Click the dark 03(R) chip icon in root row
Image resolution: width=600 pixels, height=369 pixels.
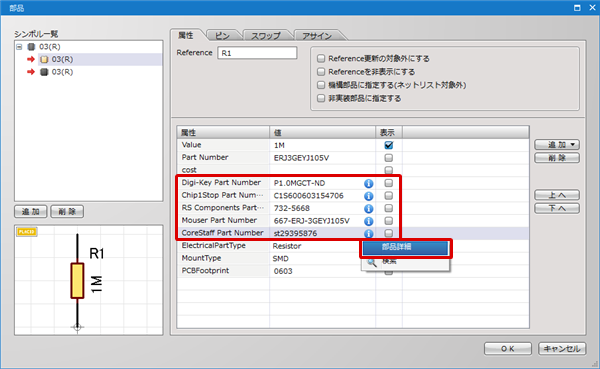point(31,47)
